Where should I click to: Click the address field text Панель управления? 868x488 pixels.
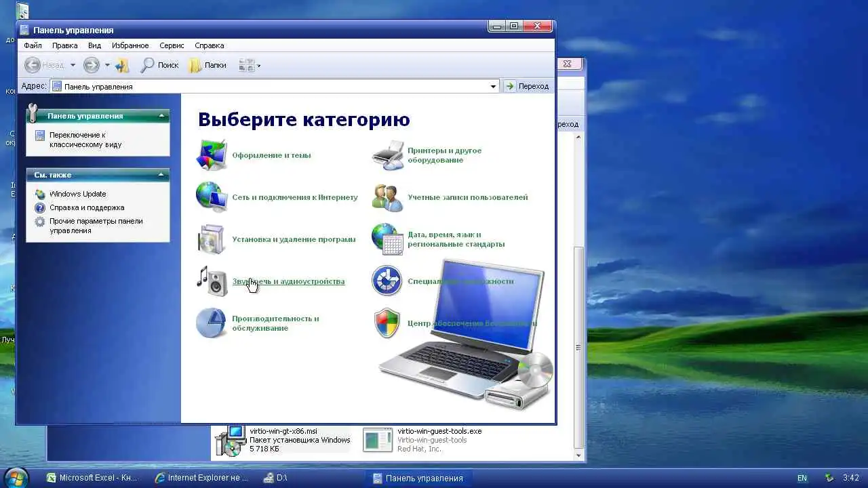[x=98, y=87]
